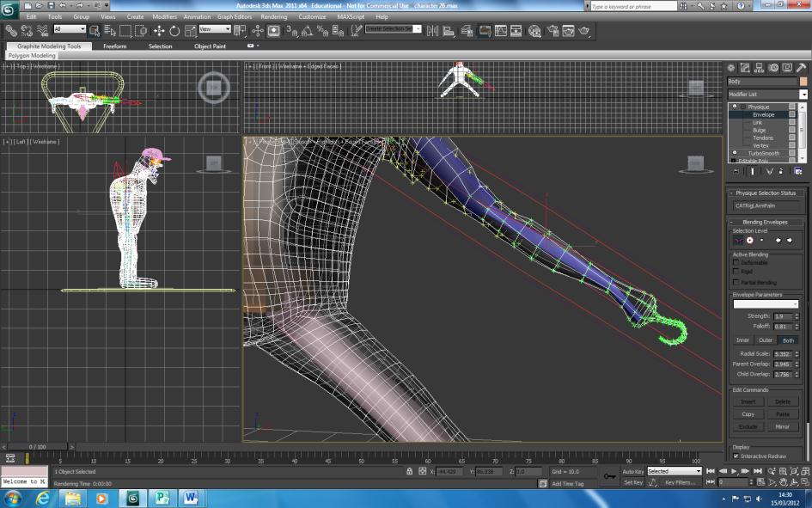Click the Key Filters button

[x=681, y=482]
